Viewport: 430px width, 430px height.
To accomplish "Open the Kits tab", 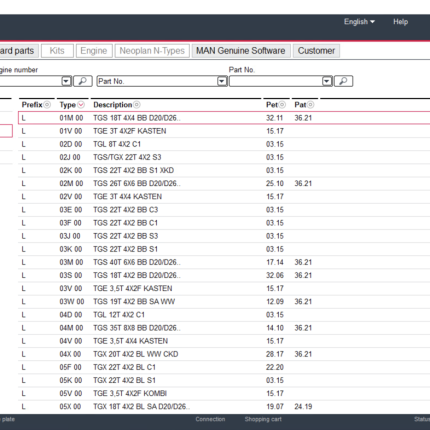I will [x=57, y=51].
